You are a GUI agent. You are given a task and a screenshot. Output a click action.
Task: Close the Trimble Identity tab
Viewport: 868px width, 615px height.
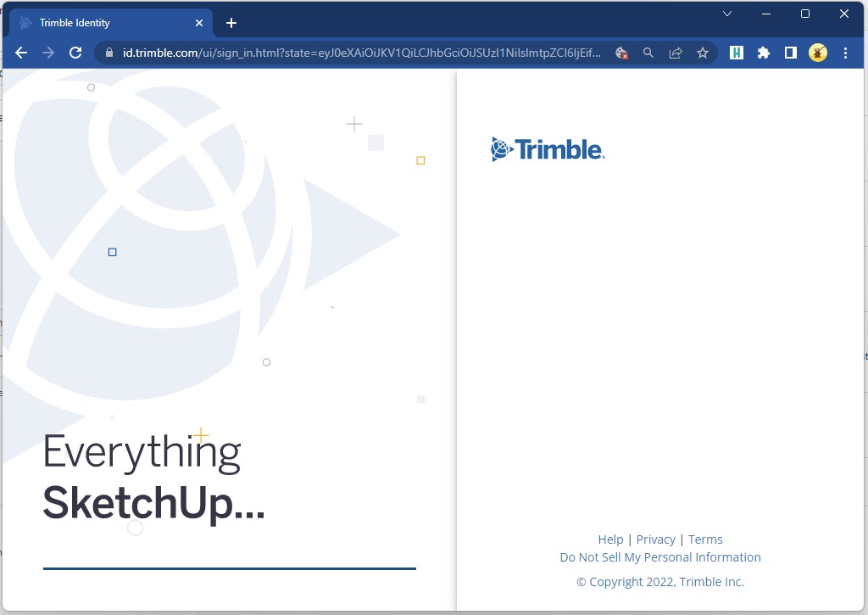click(x=199, y=23)
